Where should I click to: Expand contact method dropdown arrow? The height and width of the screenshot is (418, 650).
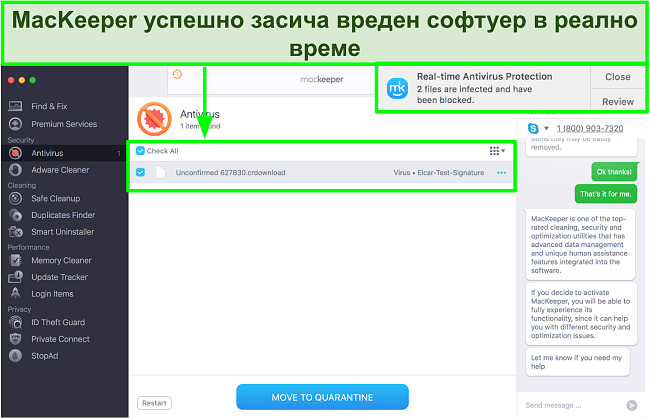pyautogui.click(x=546, y=129)
